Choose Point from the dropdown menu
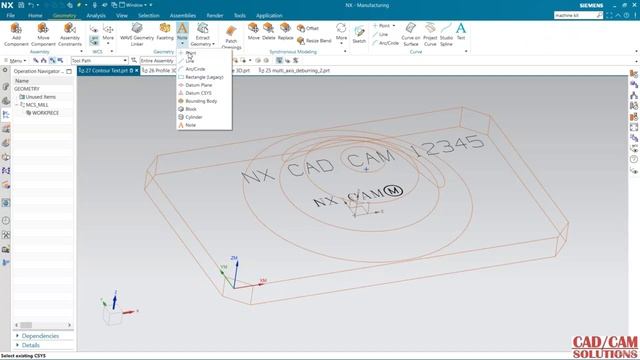The height and width of the screenshot is (360, 640). coord(204,53)
